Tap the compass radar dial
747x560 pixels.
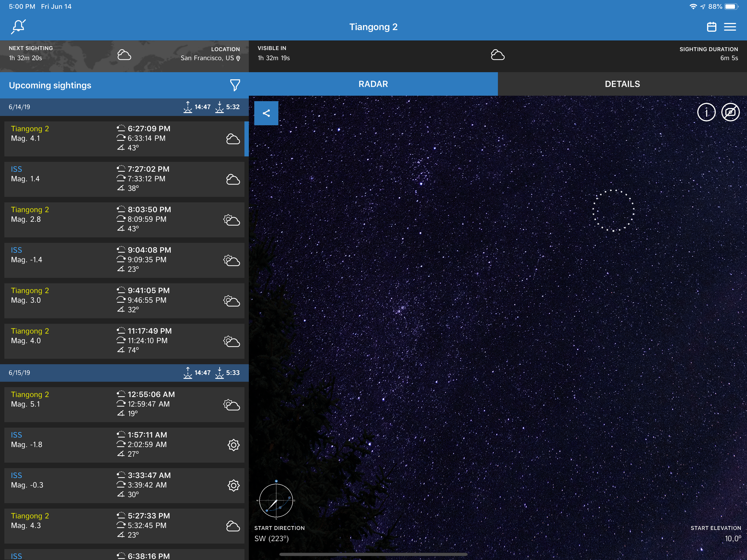point(276,500)
